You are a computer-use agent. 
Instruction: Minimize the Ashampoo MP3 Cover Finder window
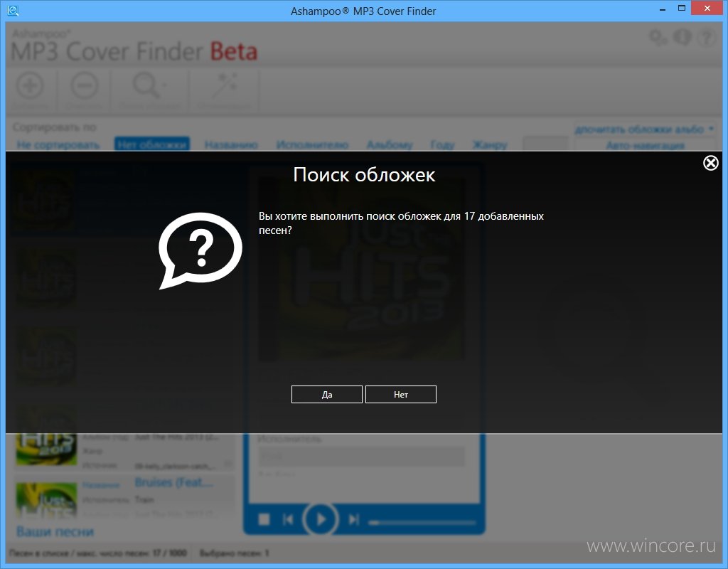tap(663, 9)
